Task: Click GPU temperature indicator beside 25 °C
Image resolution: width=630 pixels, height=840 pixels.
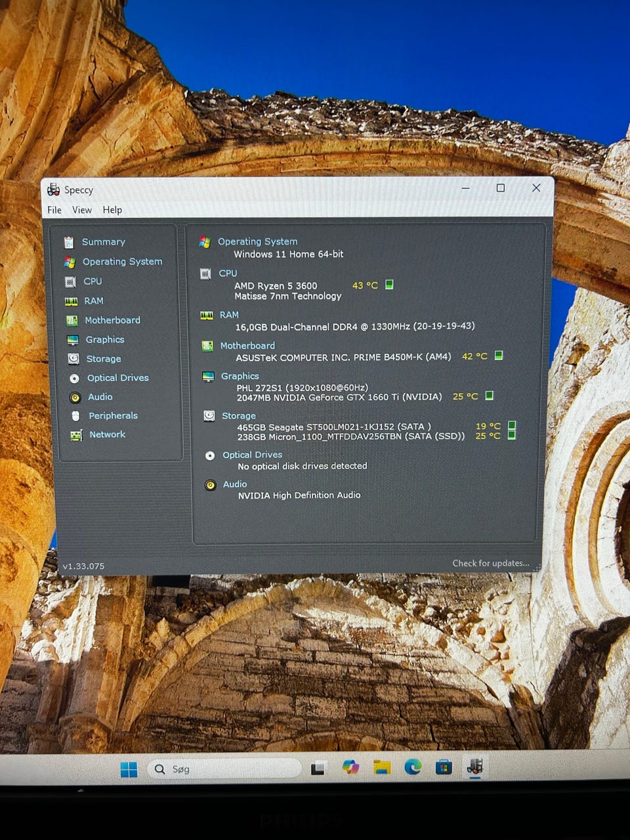Action: click(x=489, y=396)
